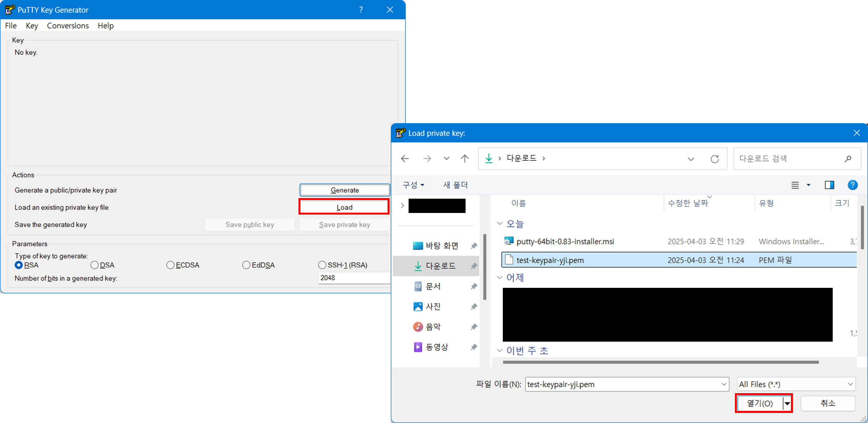
Task: Open the All Files type dropdown
Action: coord(796,384)
